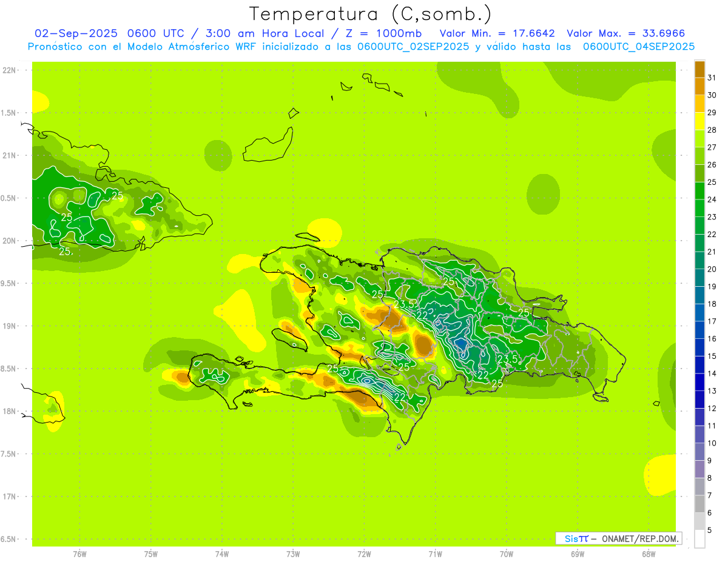The image size is (728, 562).
Task: Click the '6.5N' latitude axis label
Action: point(9,540)
